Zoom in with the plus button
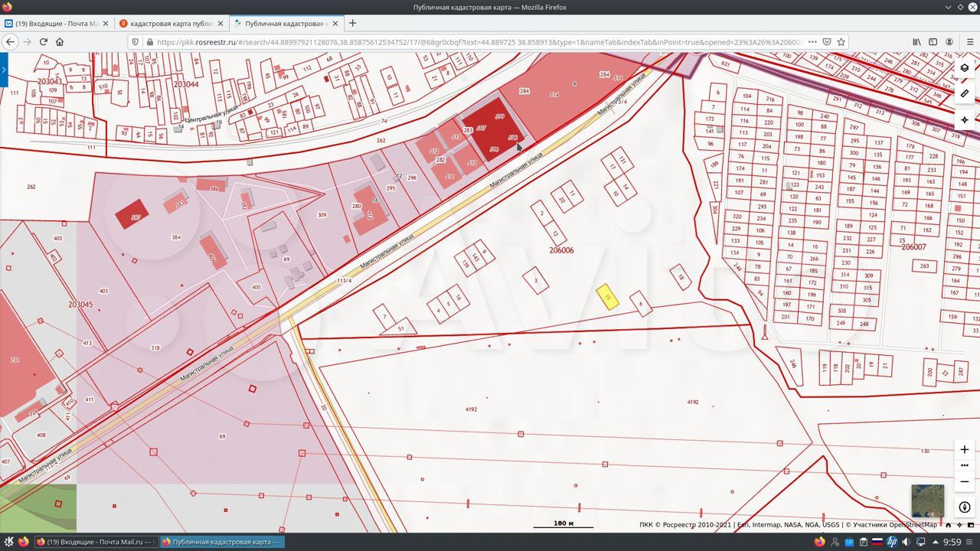980x551 pixels. click(x=964, y=449)
